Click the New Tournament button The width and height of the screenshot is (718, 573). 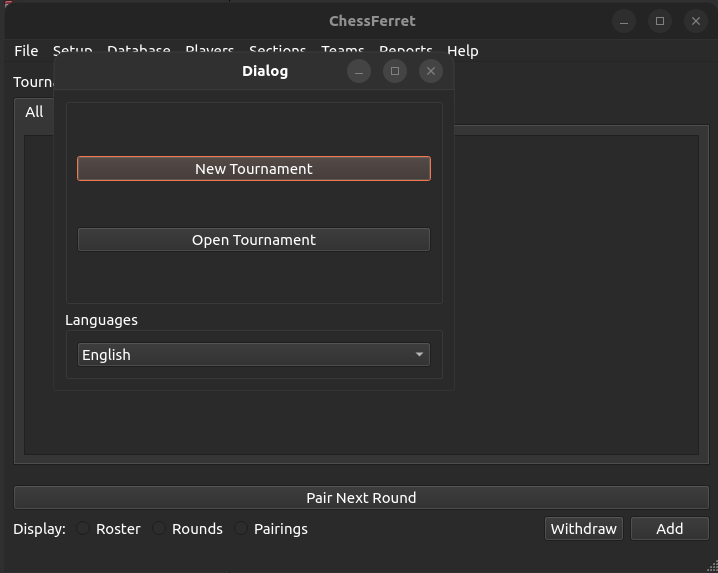click(x=254, y=169)
